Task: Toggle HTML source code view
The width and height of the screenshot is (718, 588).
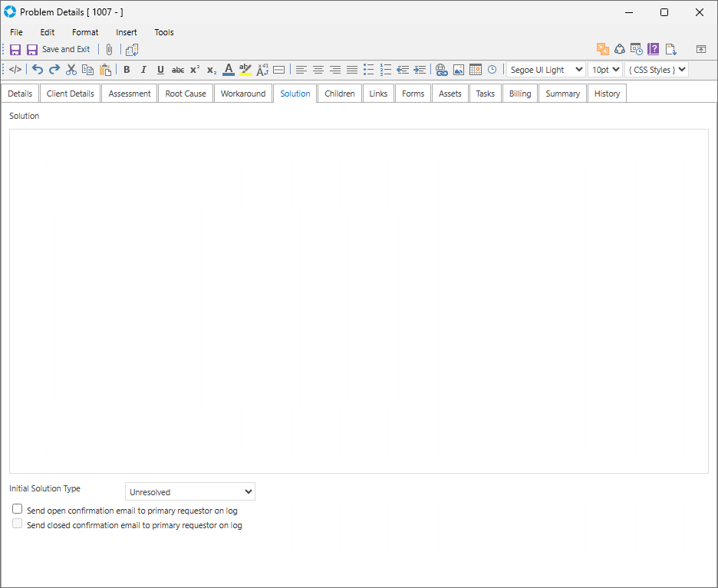Action: click(15, 70)
